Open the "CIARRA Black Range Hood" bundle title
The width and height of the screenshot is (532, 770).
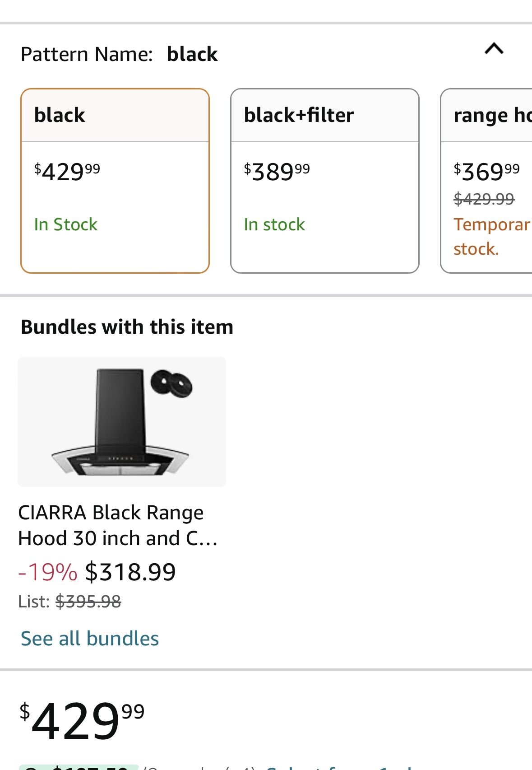tap(118, 525)
